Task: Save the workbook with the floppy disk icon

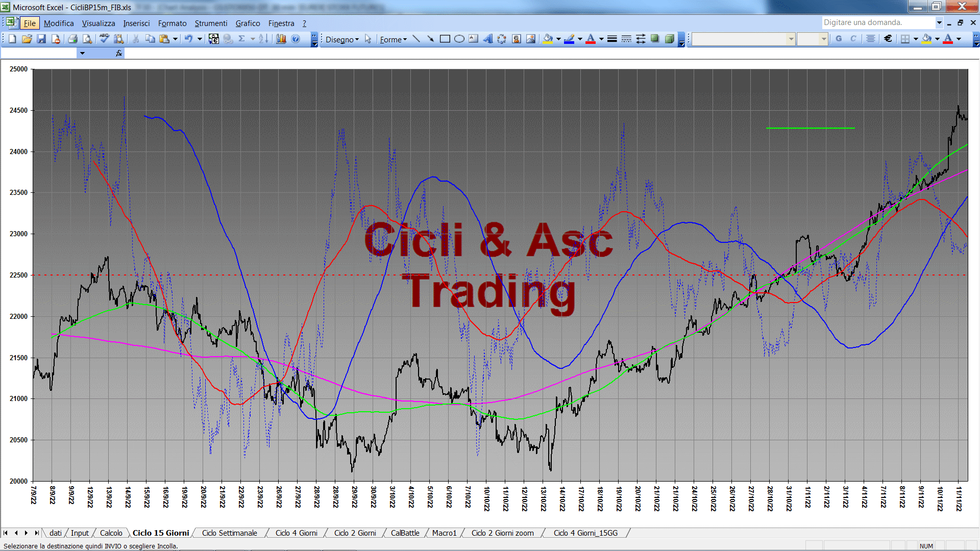Action: pyautogui.click(x=41, y=39)
